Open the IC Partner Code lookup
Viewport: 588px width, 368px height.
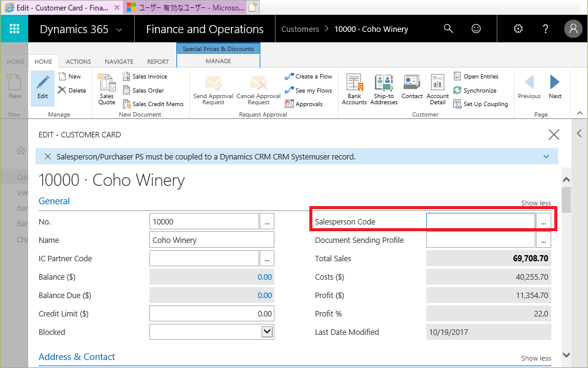267,258
